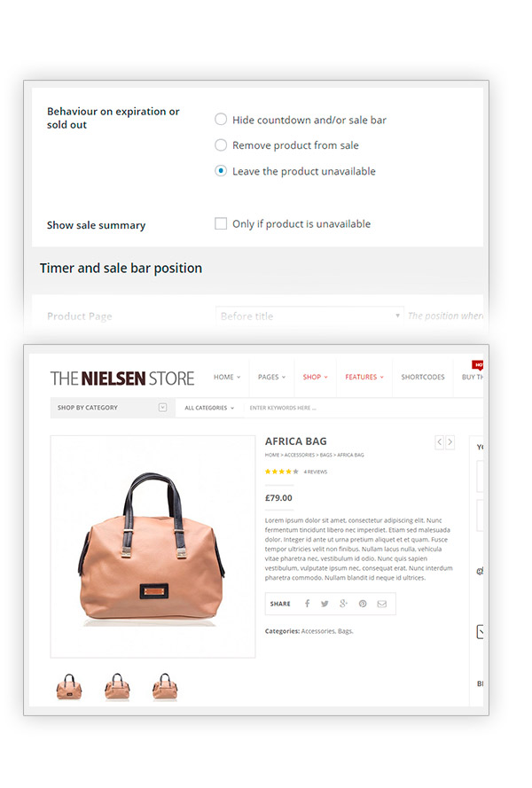Share product via email envelope icon
The image size is (532, 788).
[x=382, y=604]
